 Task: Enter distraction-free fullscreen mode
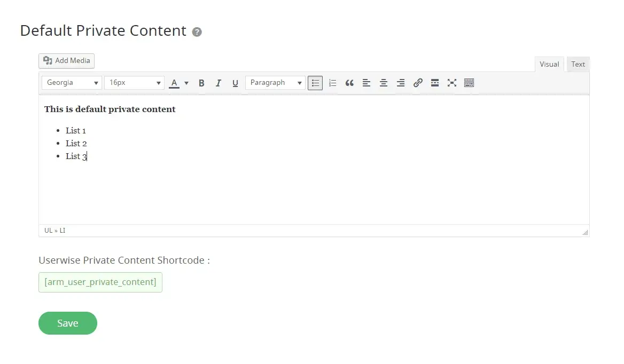(x=452, y=83)
